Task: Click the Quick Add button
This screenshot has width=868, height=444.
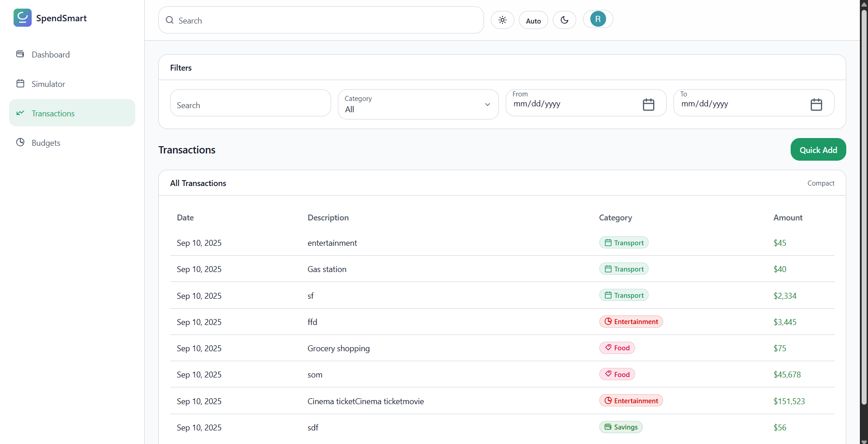Action: pos(818,150)
